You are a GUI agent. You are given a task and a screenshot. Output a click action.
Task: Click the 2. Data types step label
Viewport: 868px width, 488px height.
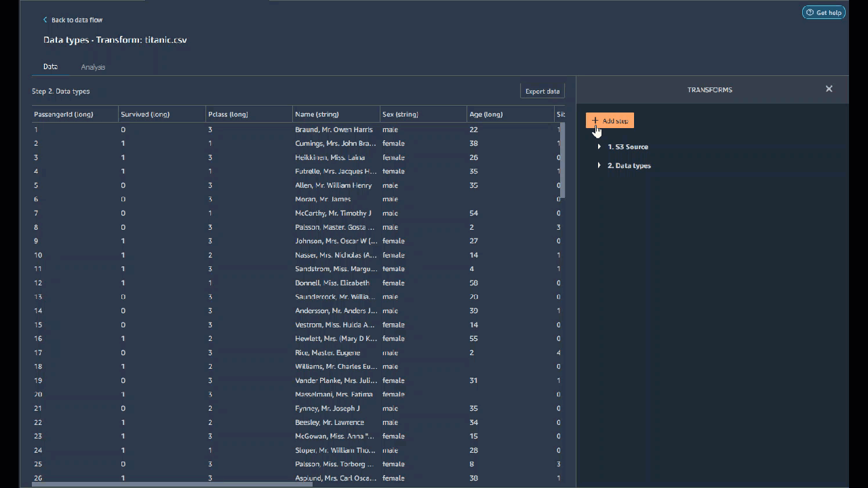(x=629, y=165)
